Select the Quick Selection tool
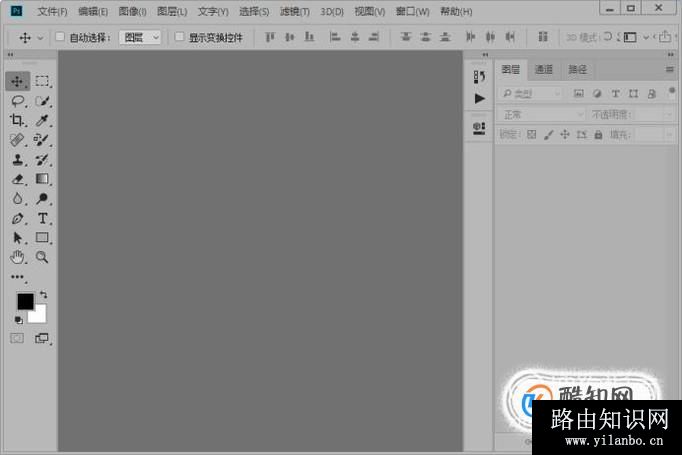 42,101
